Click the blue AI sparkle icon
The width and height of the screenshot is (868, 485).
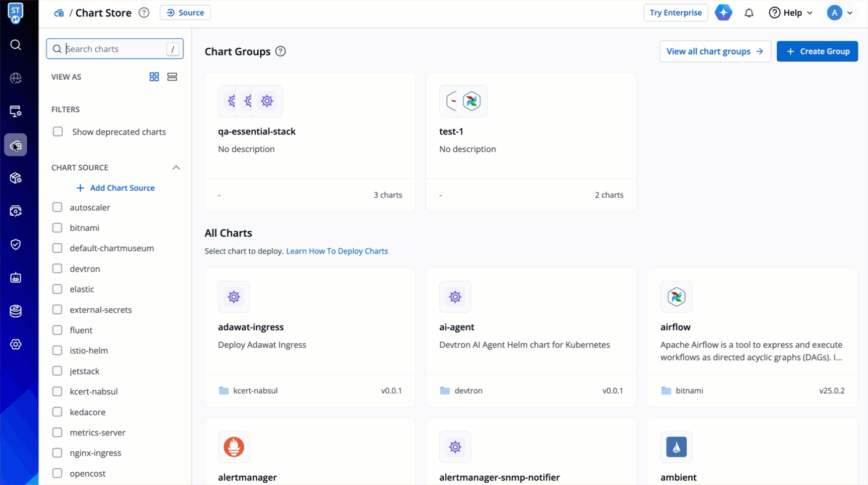[723, 13]
